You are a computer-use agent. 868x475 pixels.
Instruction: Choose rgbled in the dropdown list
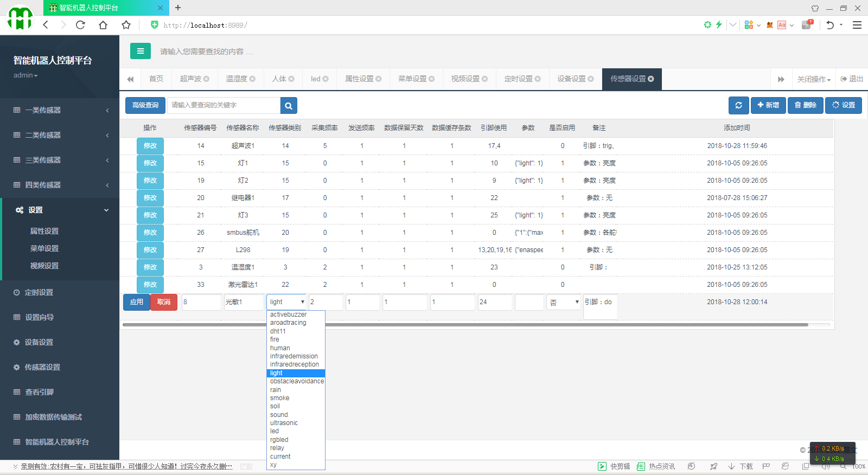coord(296,440)
